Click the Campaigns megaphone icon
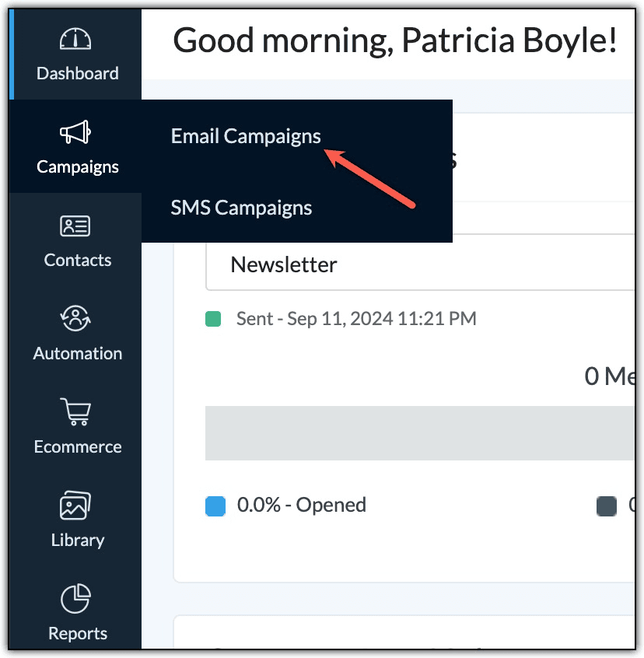The image size is (644, 658). click(74, 131)
